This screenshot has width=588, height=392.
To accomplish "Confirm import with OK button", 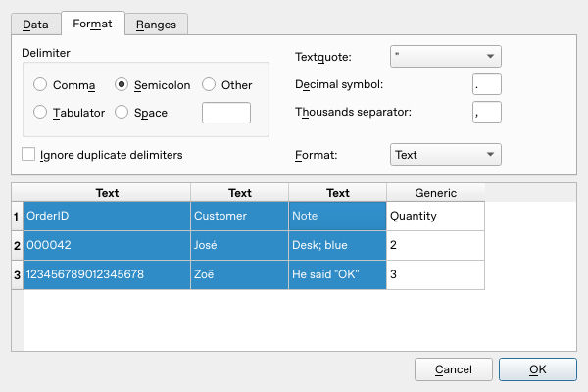I will click(x=538, y=369).
